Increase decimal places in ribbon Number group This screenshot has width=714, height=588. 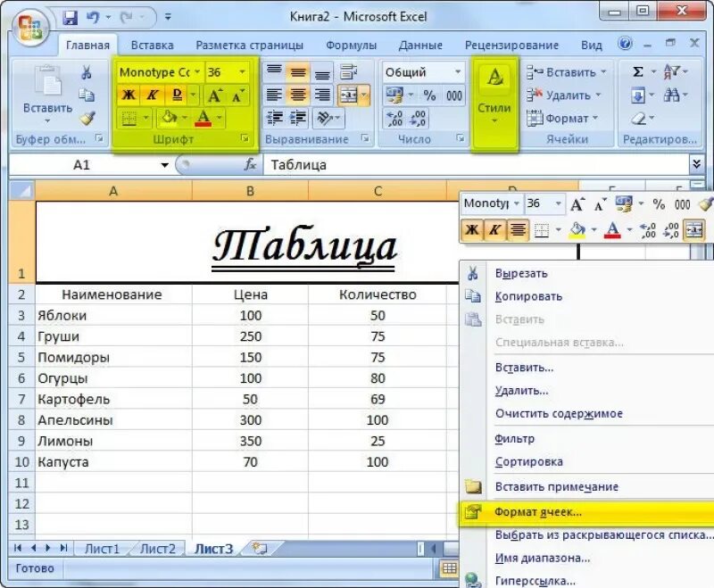394,119
